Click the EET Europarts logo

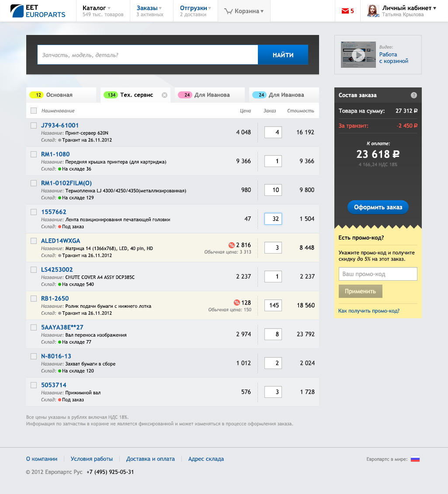coord(38,11)
